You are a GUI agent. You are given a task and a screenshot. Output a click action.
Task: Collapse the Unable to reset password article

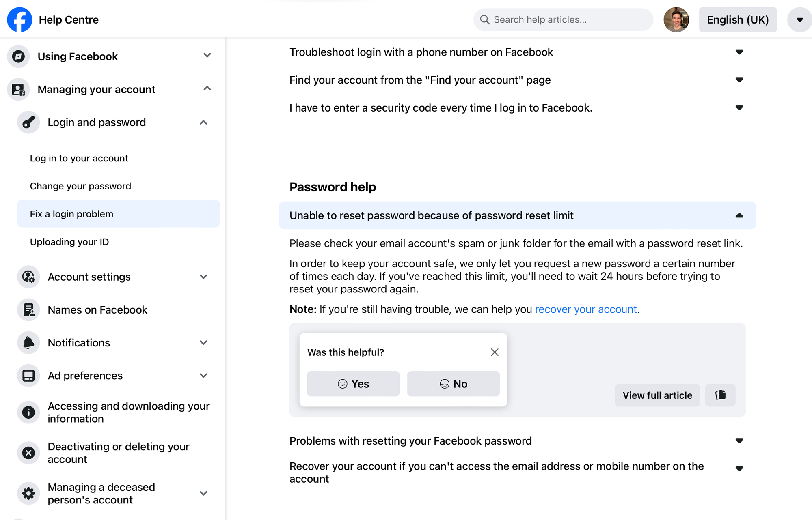[739, 215]
